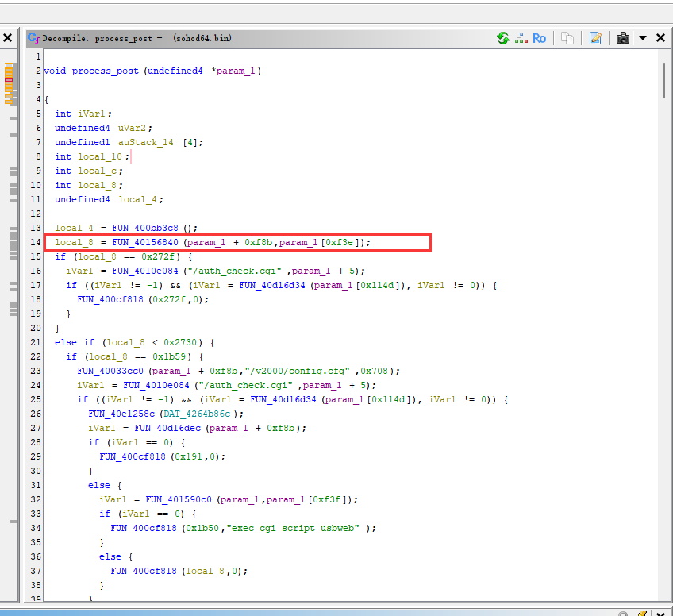Click line number 14 in the gutter

(35, 242)
